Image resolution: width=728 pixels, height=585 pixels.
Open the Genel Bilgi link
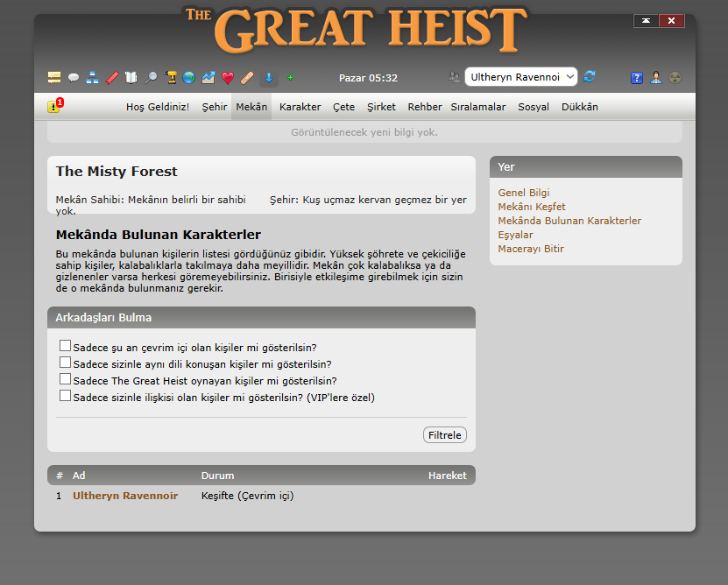(x=524, y=193)
